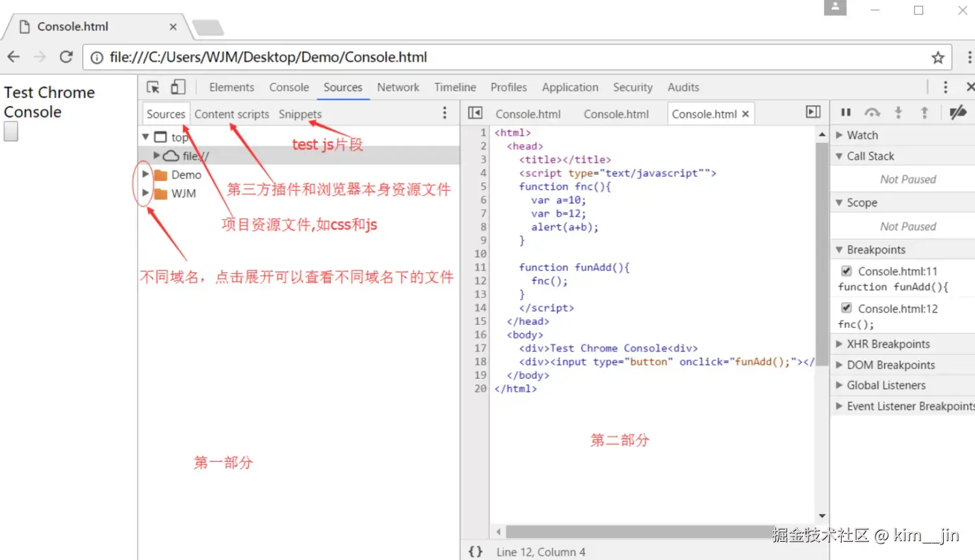Close the Console.html browser tab
Image resolution: width=975 pixels, height=560 pixels.
(x=173, y=27)
